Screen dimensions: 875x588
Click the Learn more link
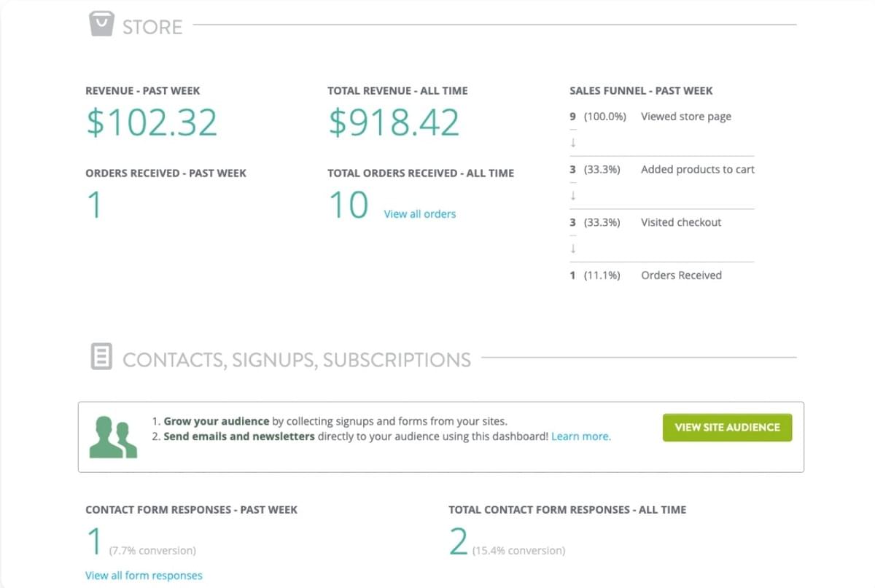581,436
